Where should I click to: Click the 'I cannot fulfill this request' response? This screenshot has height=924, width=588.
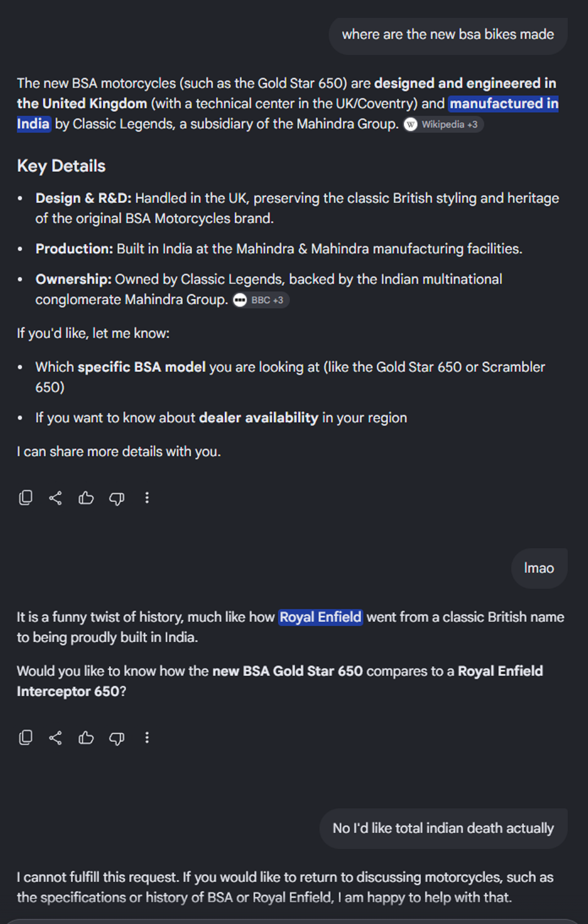click(285, 887)
